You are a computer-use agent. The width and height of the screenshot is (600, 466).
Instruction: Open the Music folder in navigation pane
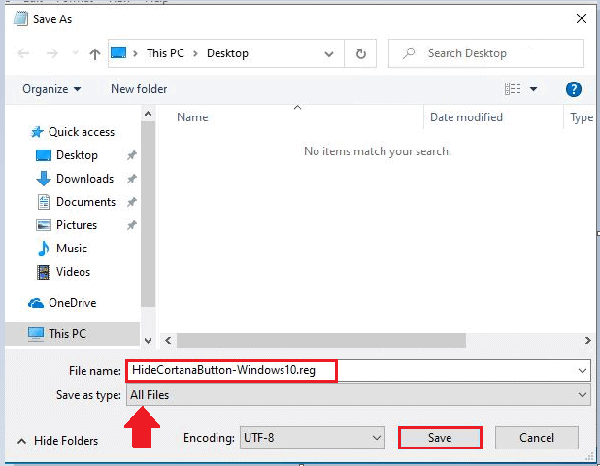[71, 248]
